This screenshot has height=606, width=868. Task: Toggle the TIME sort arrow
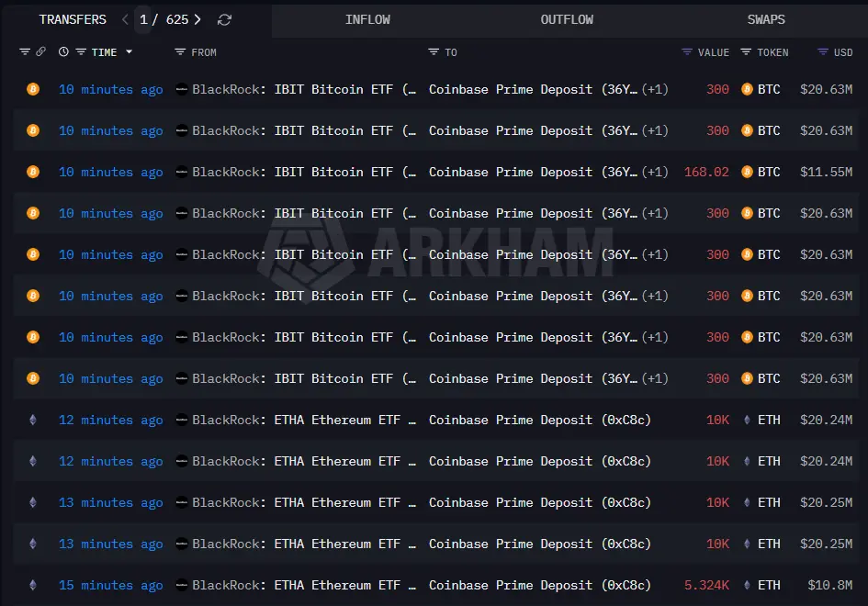(x=129, y=52)
